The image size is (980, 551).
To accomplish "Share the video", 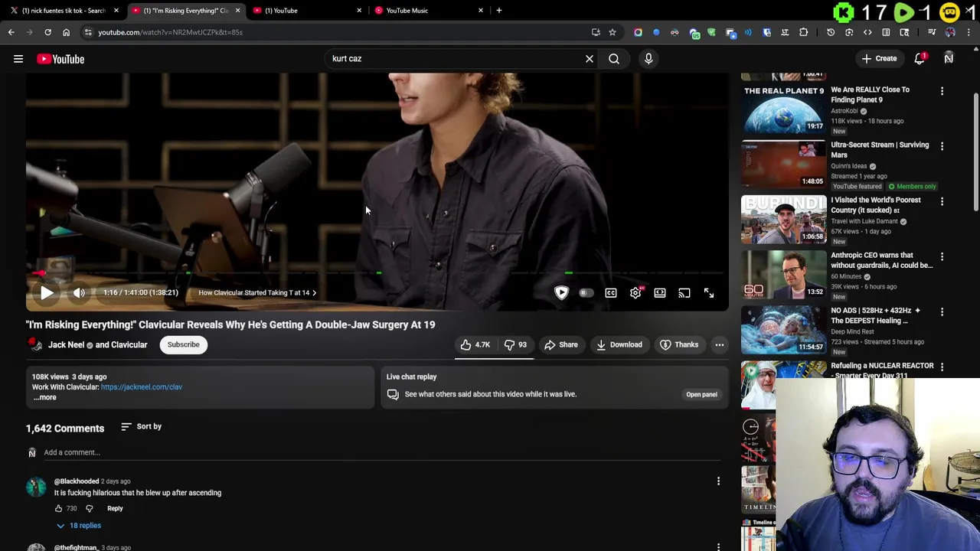I will point(561,344).
